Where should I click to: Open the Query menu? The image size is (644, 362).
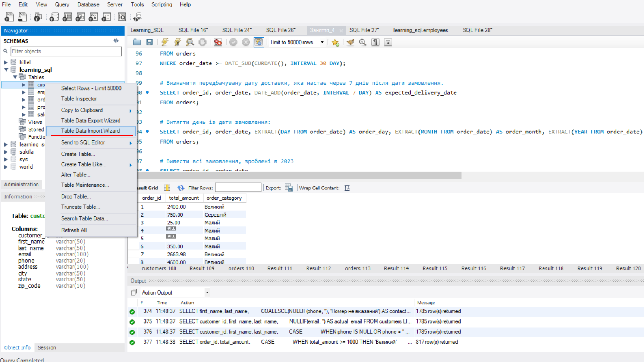[x=62, y=4]
